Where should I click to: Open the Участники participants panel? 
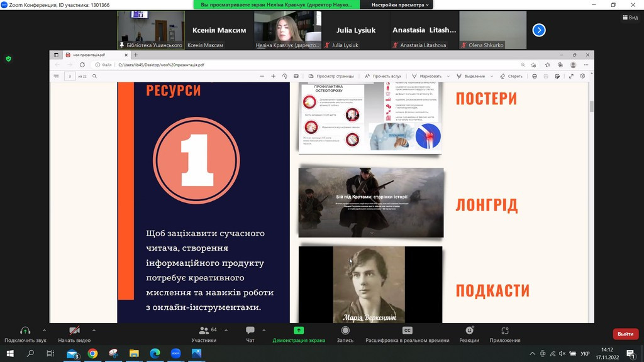204,334
